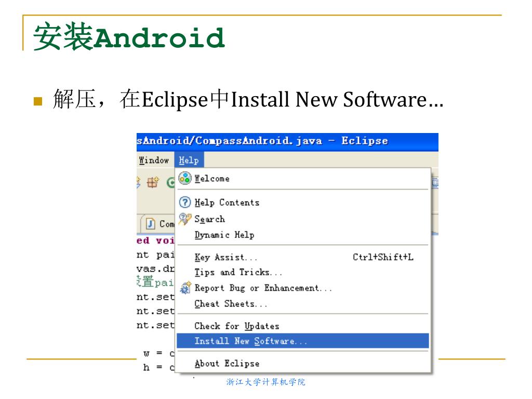Viewport: 532px width, 399px height.
Task: Open Help Contents
Action: pos(303,203)
